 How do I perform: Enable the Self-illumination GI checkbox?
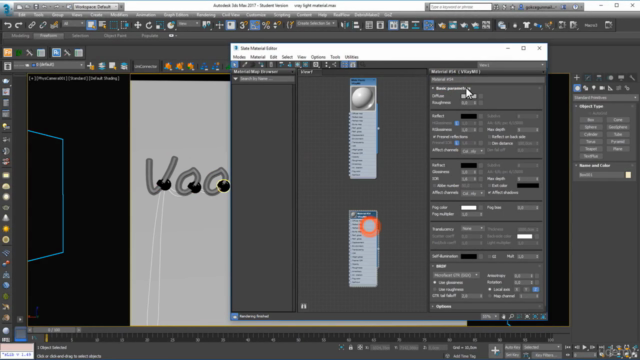[x=490, y=257]
